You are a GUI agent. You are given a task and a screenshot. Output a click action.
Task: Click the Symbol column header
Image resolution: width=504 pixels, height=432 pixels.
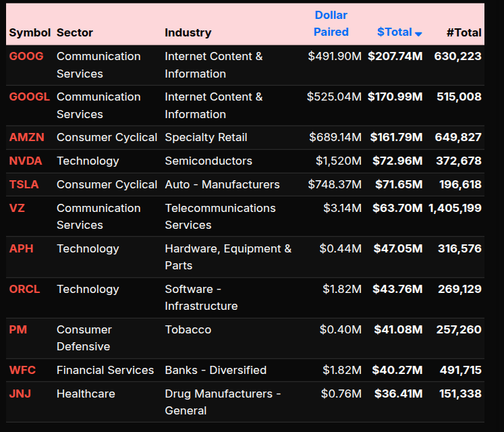tap(30, 32)
